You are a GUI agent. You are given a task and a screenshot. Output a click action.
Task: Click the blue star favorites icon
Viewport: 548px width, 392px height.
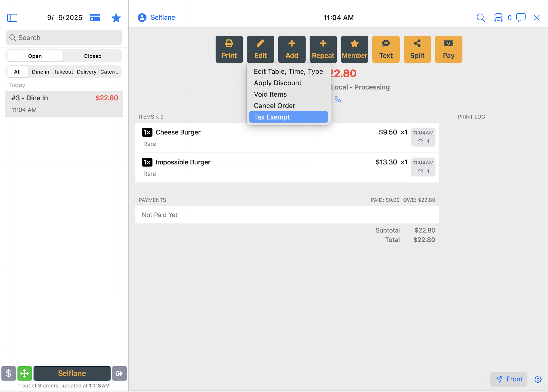coord(116,18)
